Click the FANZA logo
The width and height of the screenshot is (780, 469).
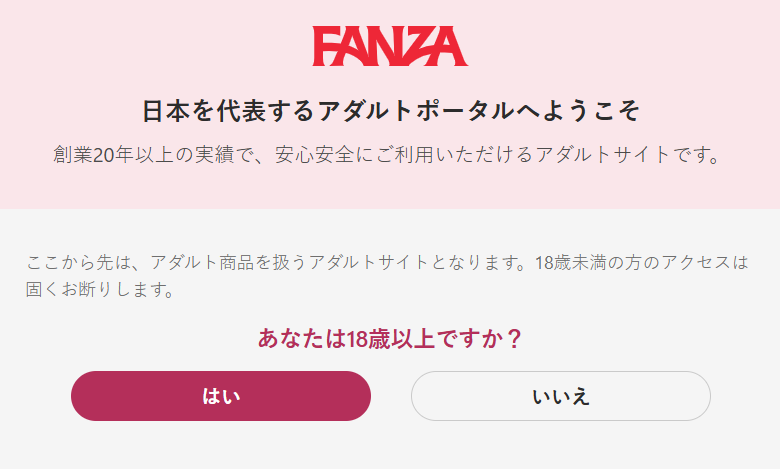tap(390, 46)
